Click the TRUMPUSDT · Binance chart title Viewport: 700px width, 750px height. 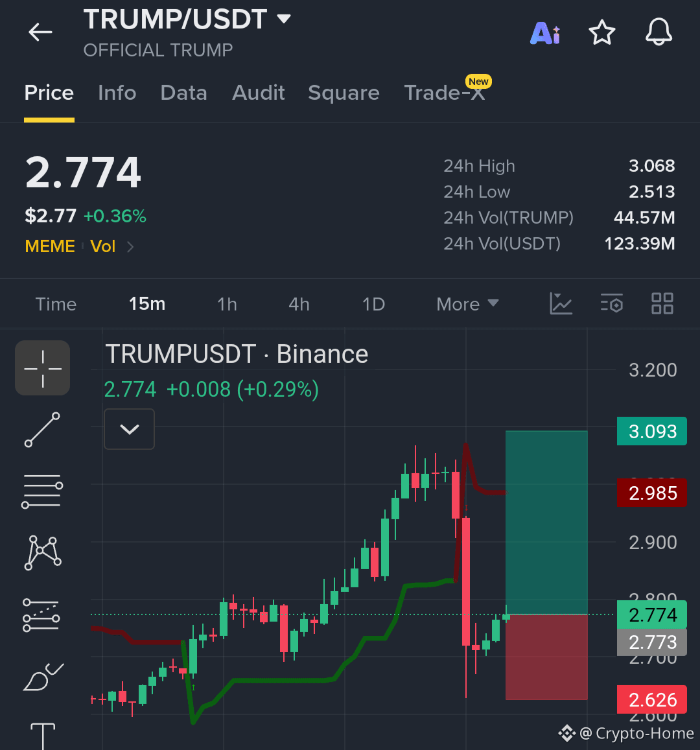coord(237,354)
